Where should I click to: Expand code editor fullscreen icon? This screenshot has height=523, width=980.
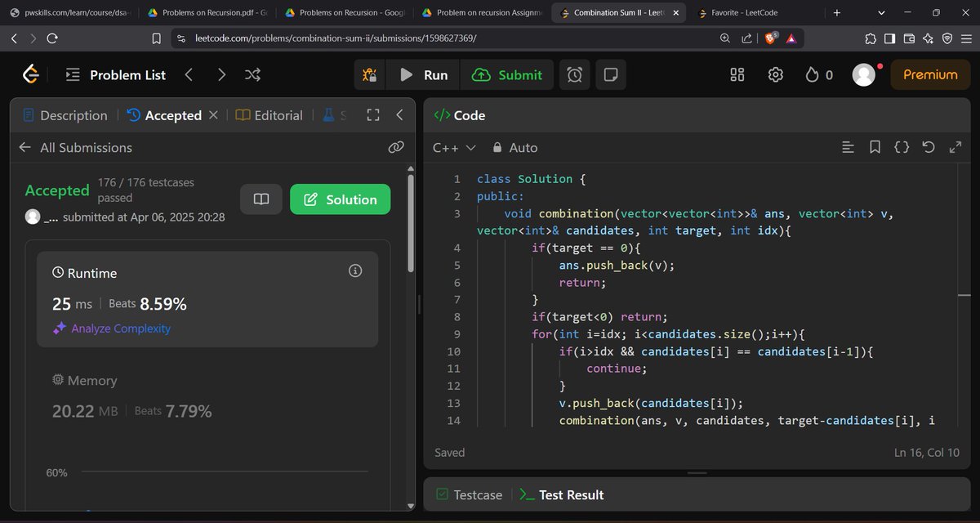click(x=955, y=148)
